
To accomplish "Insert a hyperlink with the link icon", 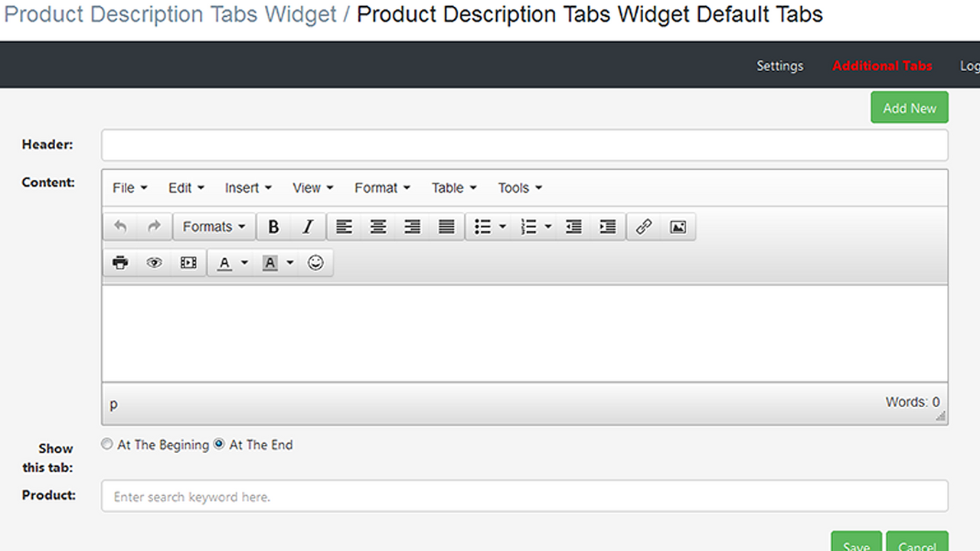I will (x=644, y=227).
